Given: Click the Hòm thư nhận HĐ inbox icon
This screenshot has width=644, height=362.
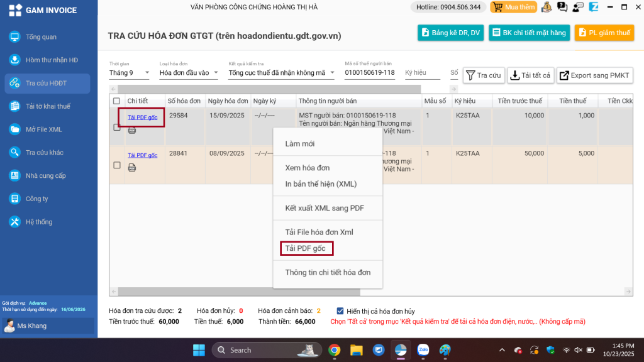Looking at the screenshot, I should pyautogui.click(x=14, y=60).
